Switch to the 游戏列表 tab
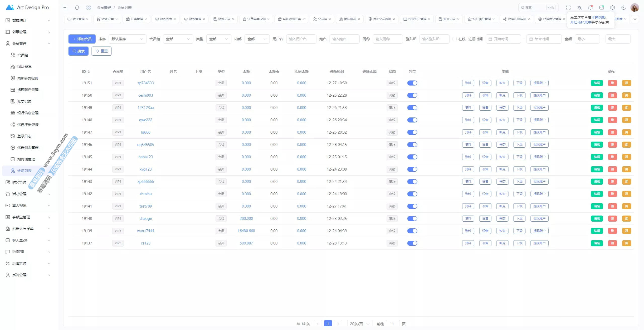Viewport: 644px width, 330px height. (166, 19)
